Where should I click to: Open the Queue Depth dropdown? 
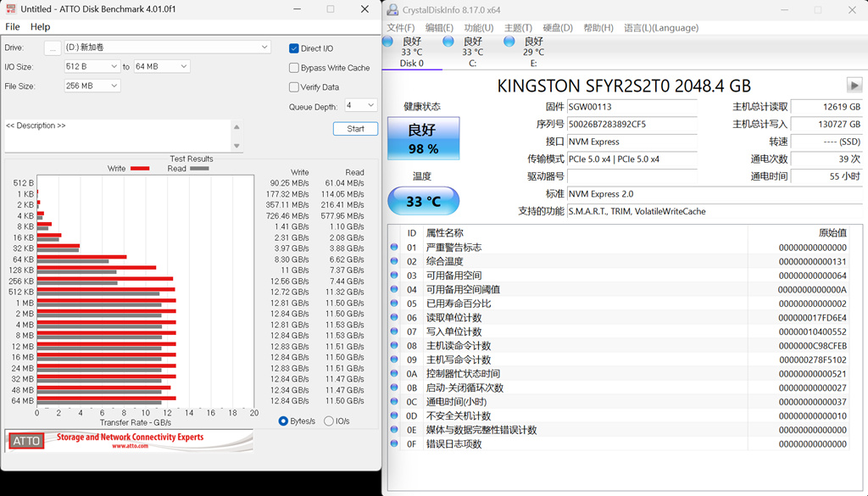click(x=360, y=105)
